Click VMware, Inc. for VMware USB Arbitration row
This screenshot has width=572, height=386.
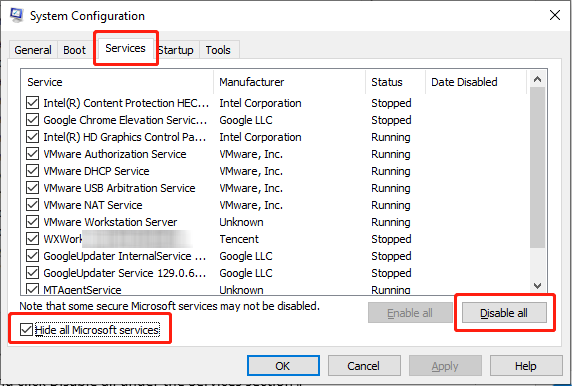251,188
